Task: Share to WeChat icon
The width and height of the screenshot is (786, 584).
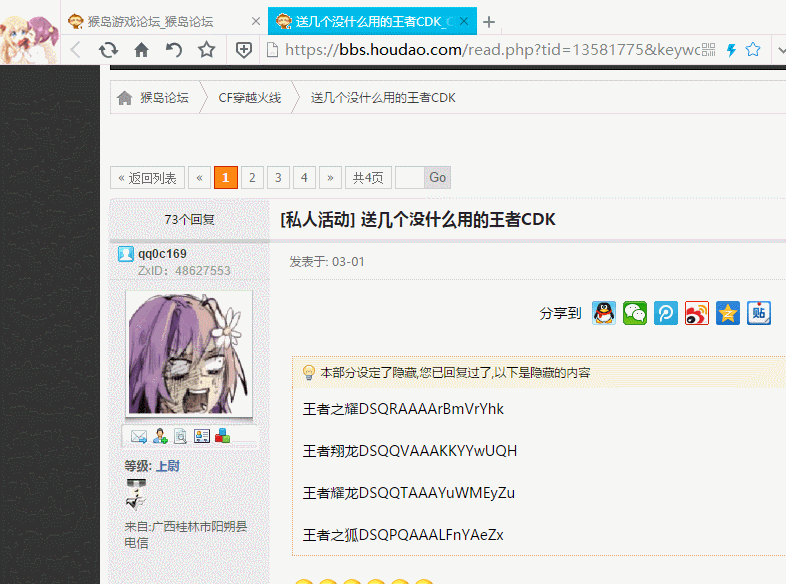Action: tap(635, 313)
